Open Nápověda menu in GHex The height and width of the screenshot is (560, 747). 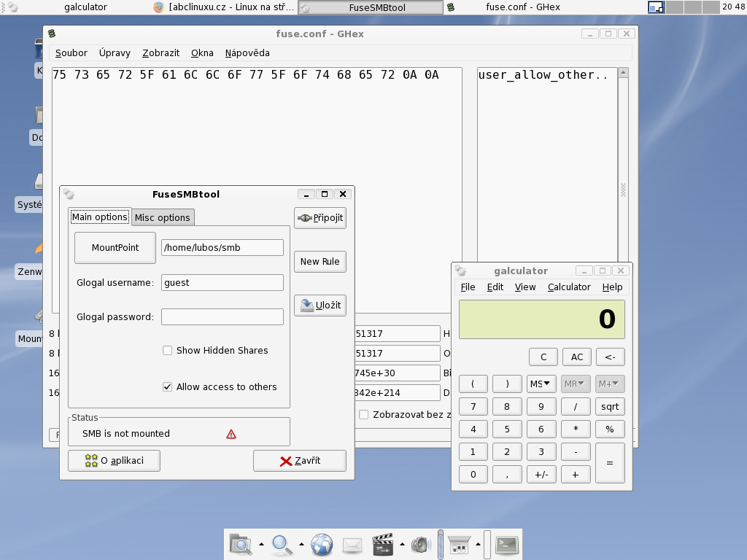coord(247,52)
